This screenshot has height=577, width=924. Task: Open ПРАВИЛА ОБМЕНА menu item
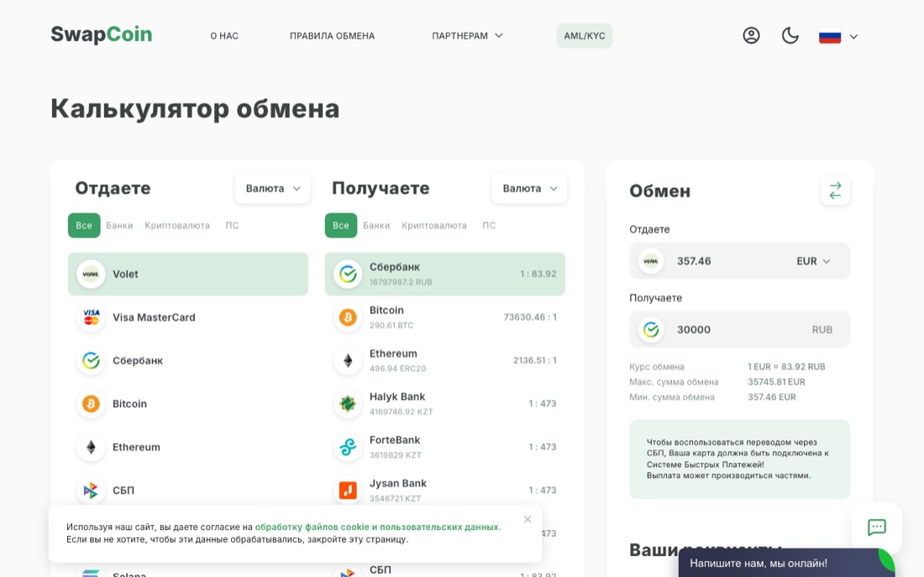tap(332, 36)
